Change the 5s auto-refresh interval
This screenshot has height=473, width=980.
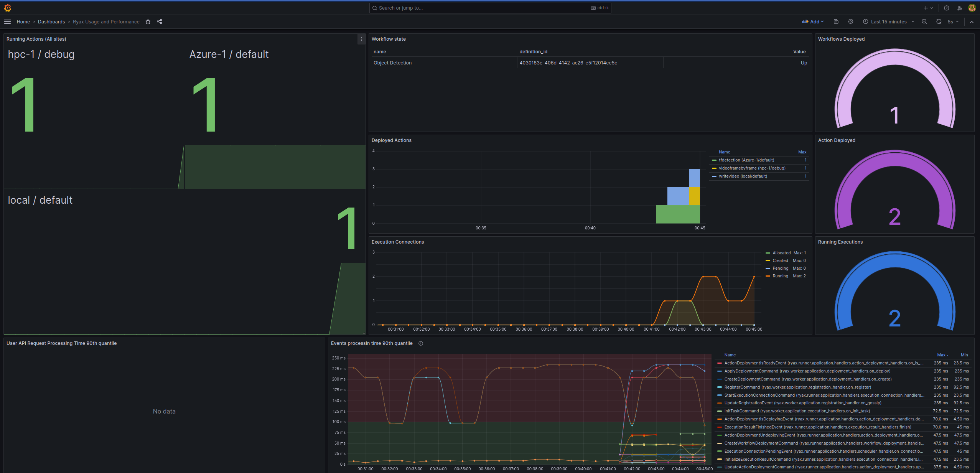[x=952, y=21]
